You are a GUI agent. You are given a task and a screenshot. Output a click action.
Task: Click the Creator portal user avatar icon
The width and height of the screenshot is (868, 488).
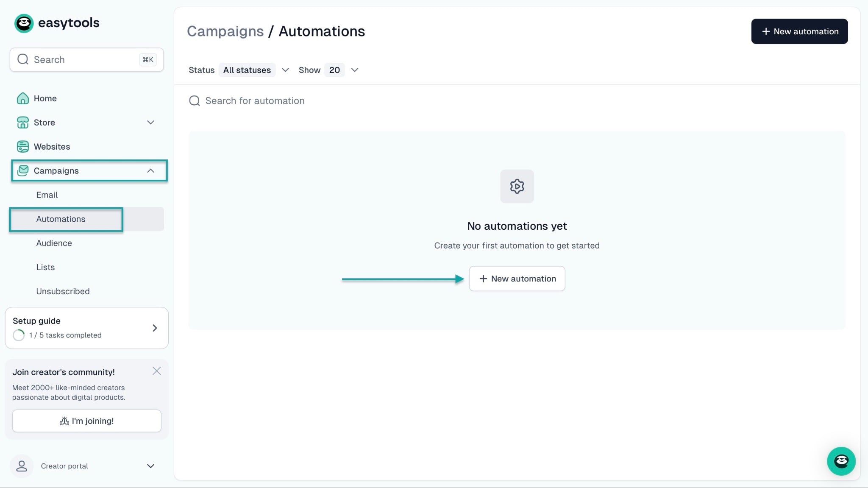pos(22,466)
